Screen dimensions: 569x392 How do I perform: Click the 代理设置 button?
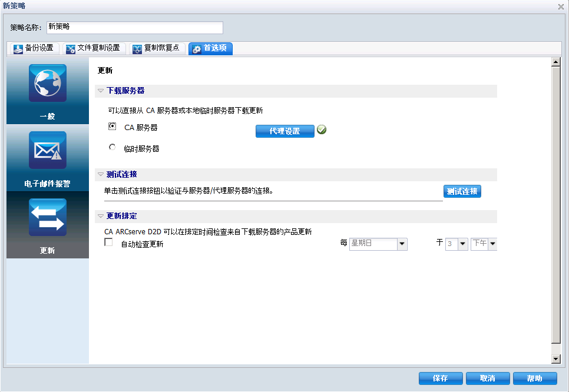tap(284, 131)
